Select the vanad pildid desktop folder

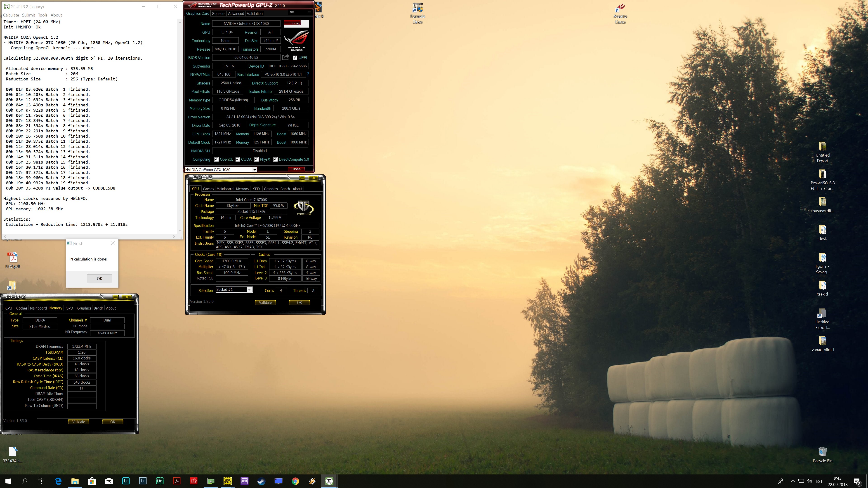click(x=823, y=344)
